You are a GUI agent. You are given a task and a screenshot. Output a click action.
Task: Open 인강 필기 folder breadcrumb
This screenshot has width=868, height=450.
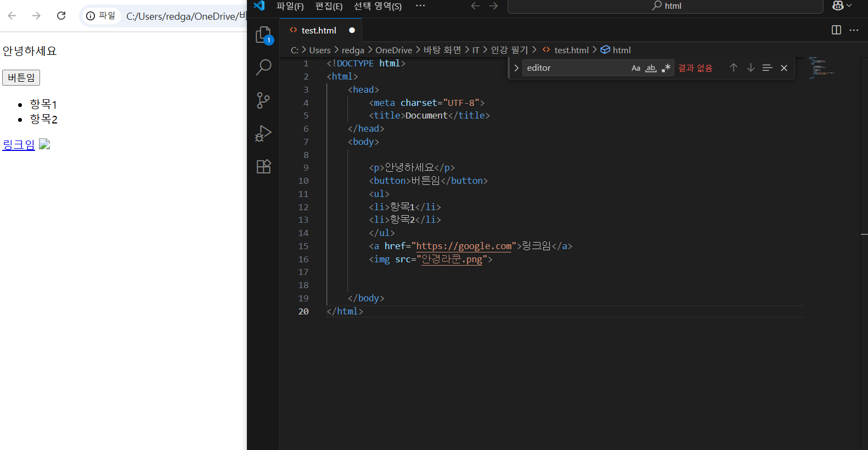(509, 50)
